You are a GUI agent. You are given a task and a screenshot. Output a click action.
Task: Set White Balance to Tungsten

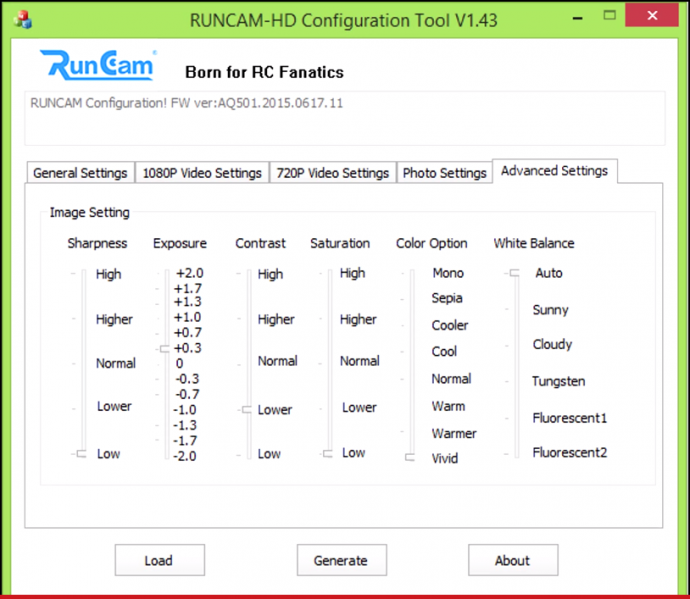click(512, 381)
